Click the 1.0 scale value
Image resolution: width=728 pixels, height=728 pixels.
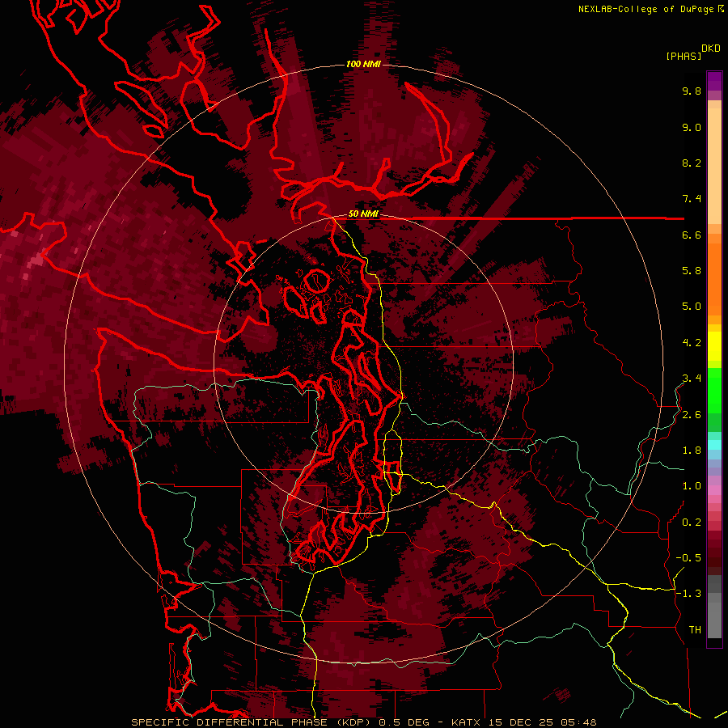pos(692,486)
